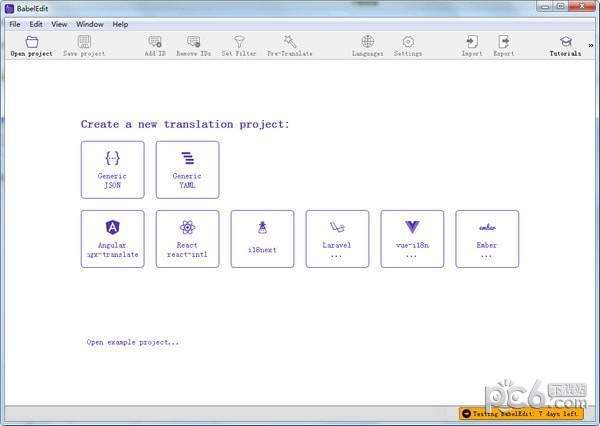Click the Open project toolbar icon
The width and height of the screenshot is (600, 426).
[31, 45]
